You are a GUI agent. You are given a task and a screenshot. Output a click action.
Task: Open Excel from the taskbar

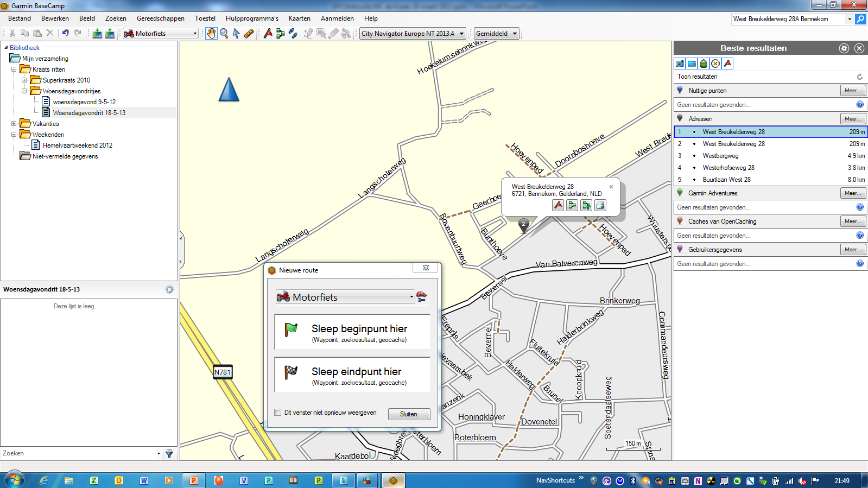94,480
